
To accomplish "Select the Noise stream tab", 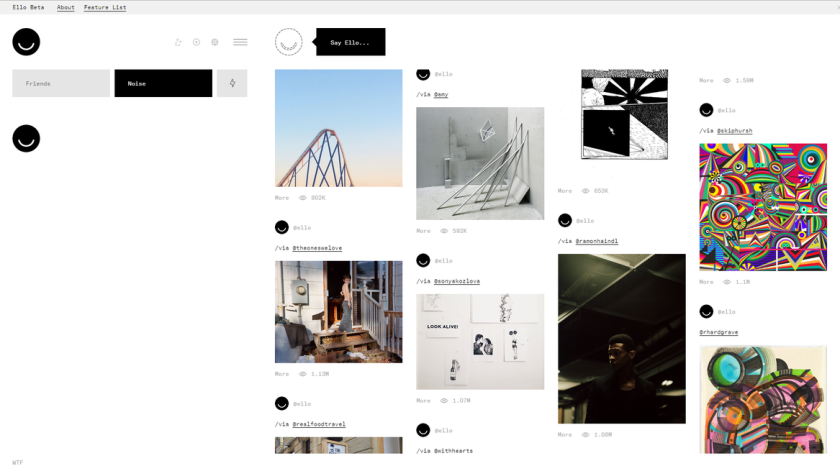I will pos(163,83).
